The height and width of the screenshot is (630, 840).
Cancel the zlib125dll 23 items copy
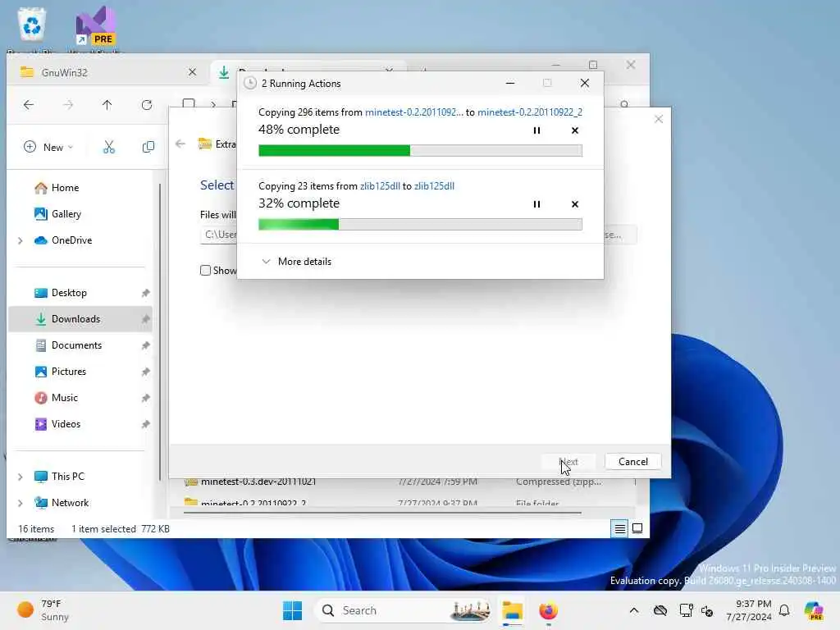(575, 204)
